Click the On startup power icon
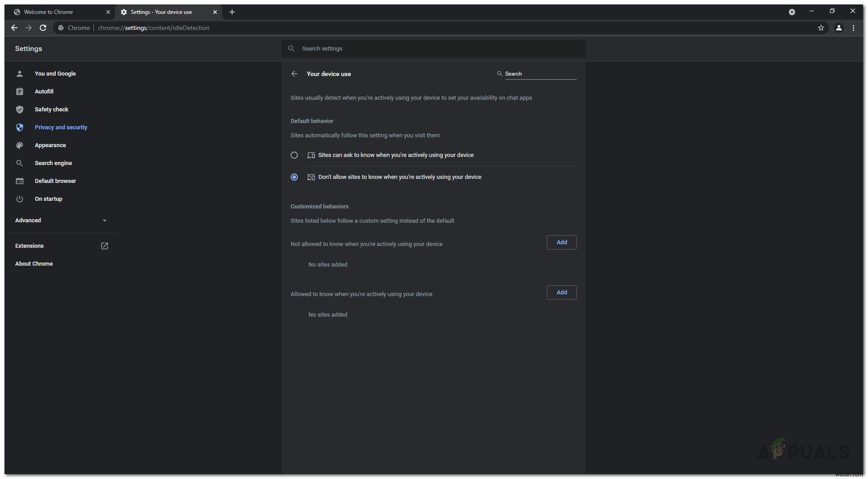This screenshot has width=868, height=479. (20, 199)
